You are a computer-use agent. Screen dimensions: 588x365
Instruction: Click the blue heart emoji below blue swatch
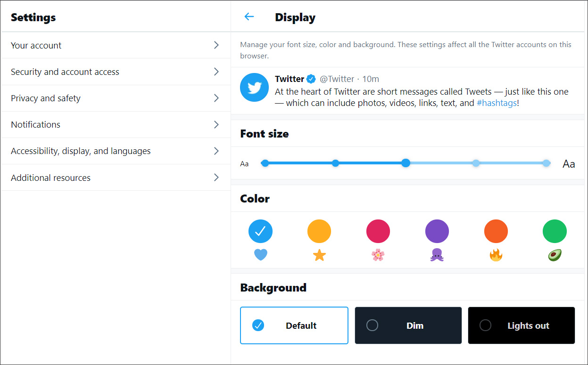[x=260, y=255]
